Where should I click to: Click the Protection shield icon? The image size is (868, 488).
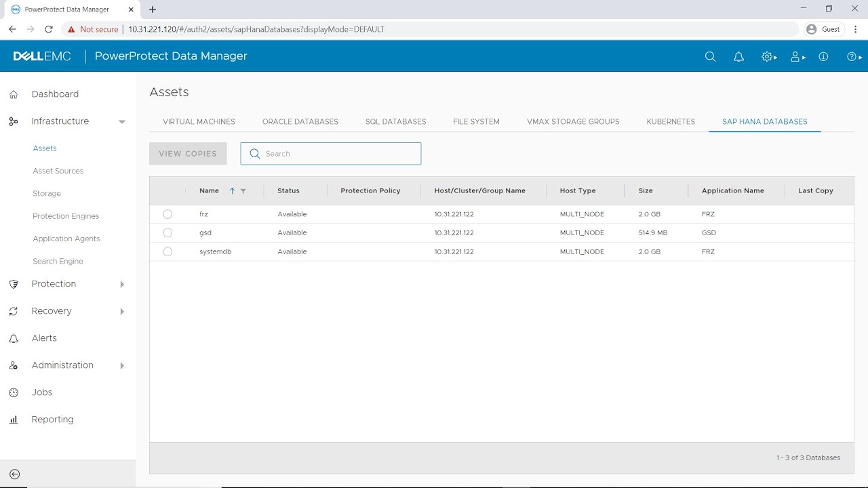[x=14, y=284]
